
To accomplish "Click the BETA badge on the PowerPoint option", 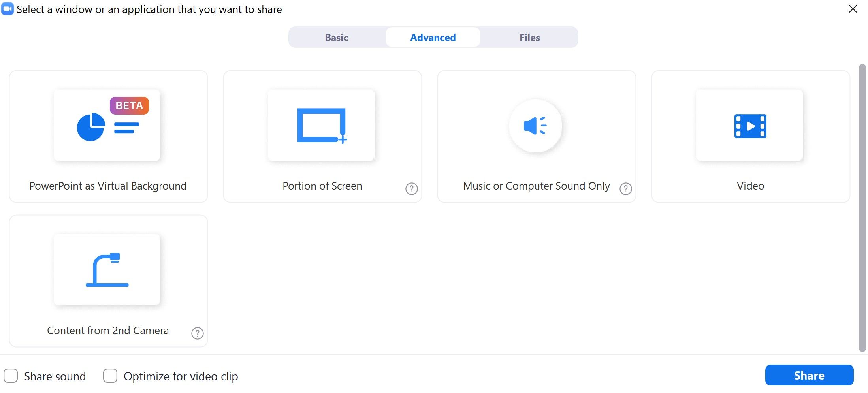I will (129, 105).
